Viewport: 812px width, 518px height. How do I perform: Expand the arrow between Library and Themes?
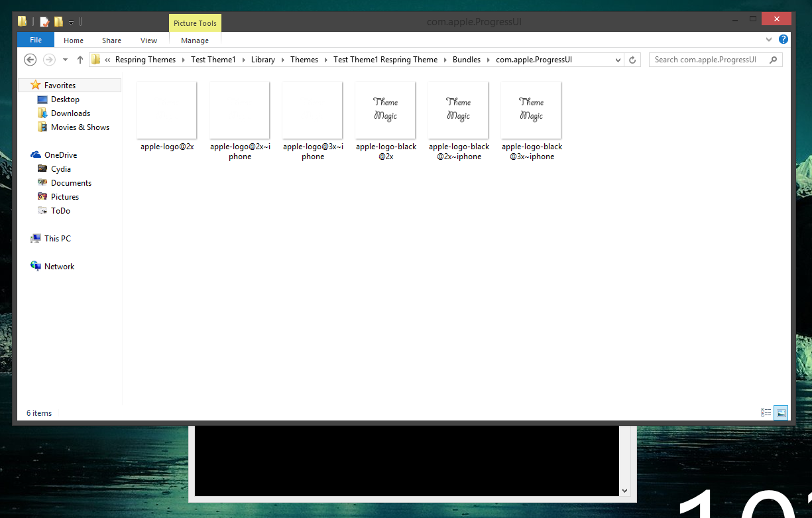283,60
